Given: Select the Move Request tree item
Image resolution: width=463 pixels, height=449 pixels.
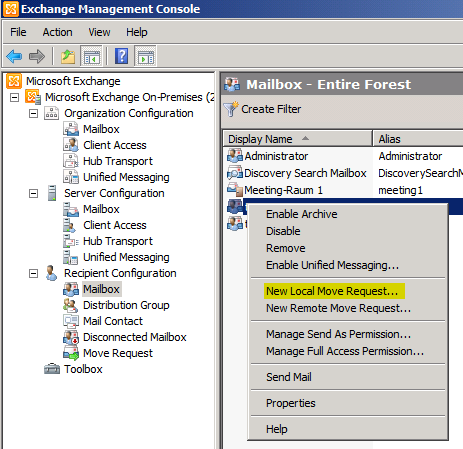Looking at the screenshot, I should point(118,353).
